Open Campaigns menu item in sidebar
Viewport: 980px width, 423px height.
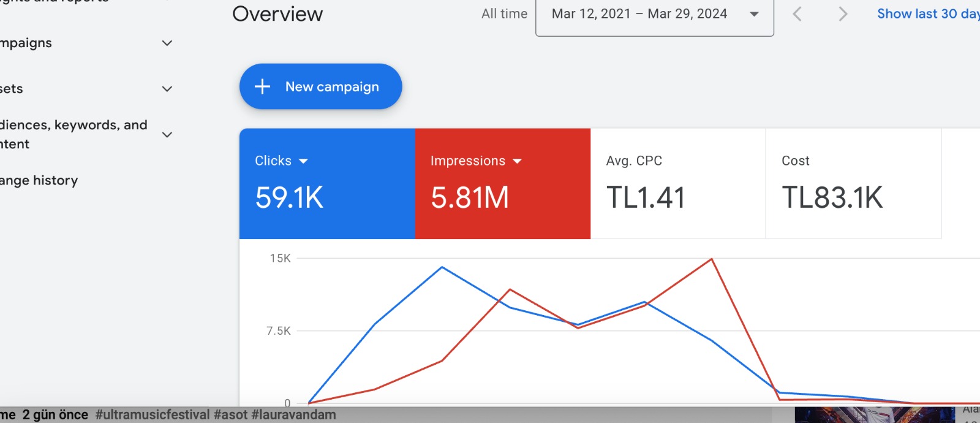pos(26,44)
